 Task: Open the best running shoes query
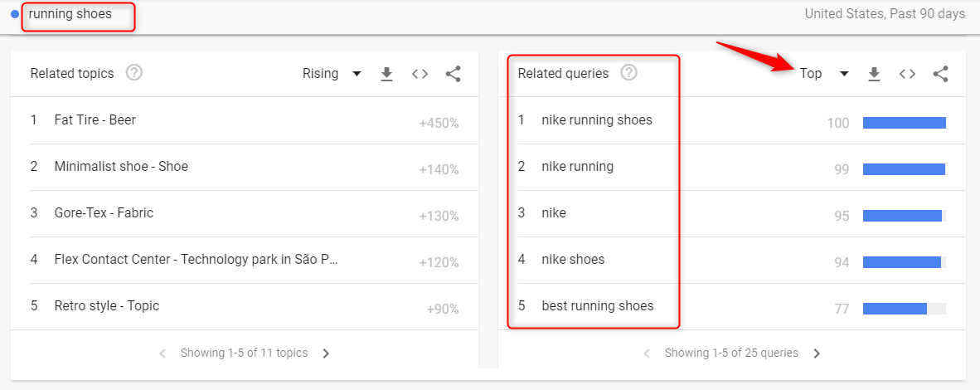pos(597,306)
